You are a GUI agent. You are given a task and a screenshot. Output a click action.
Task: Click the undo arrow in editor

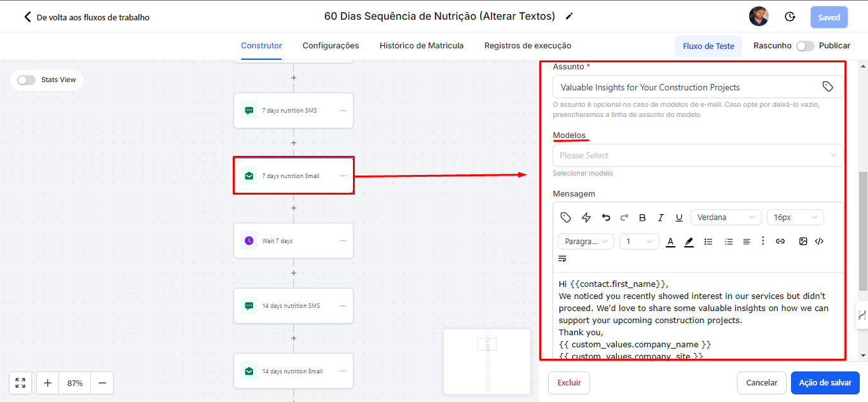[606, 218]
